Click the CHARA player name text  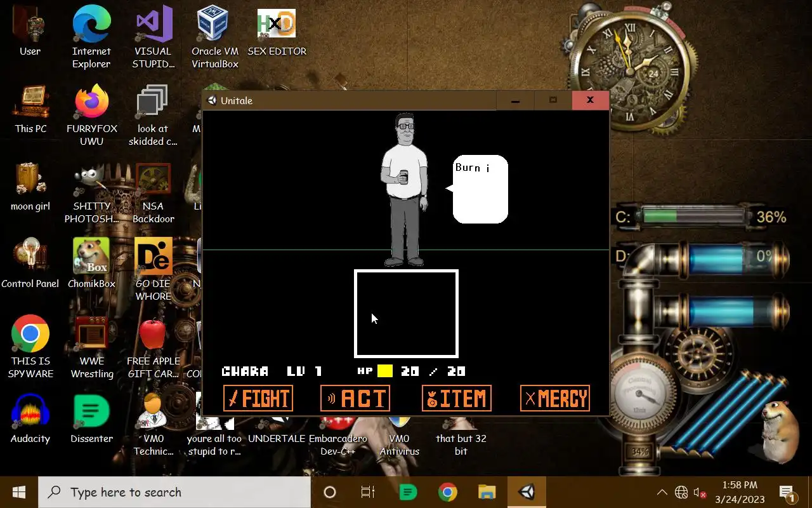[246, 371]
